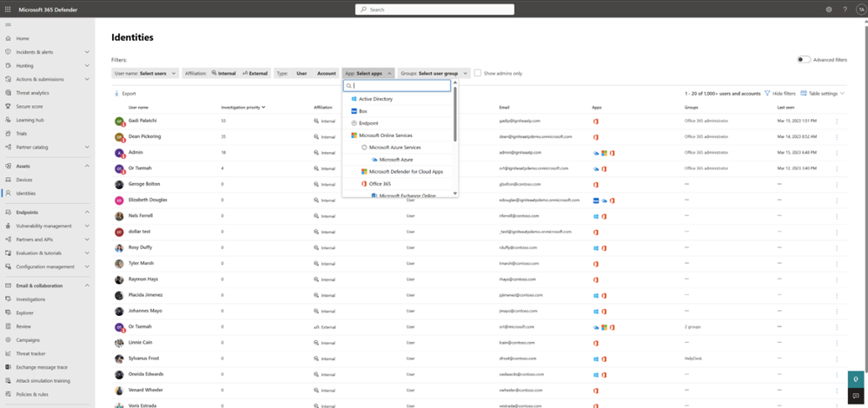Click the top Search box
Viewport: 868px width, 408px height.
pyautogui.click(x=434, y=10)
